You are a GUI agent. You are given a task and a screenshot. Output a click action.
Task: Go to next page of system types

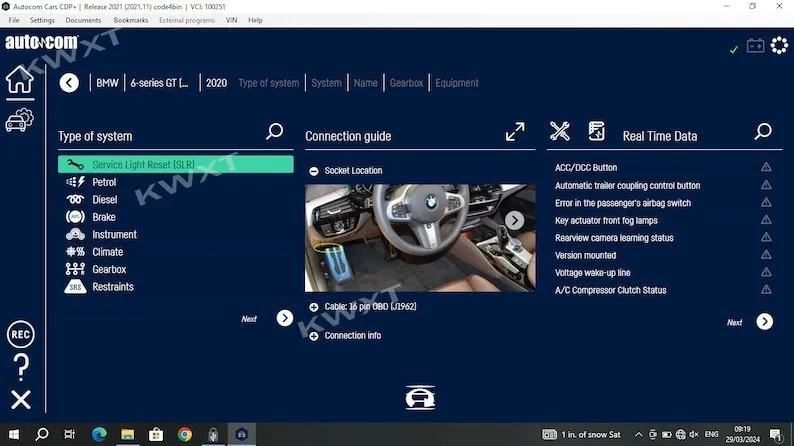pyautogui.click(x=285, y=318)
